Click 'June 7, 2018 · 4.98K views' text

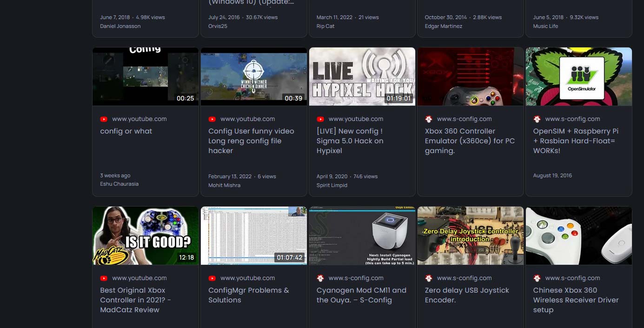tap(133, 17)
